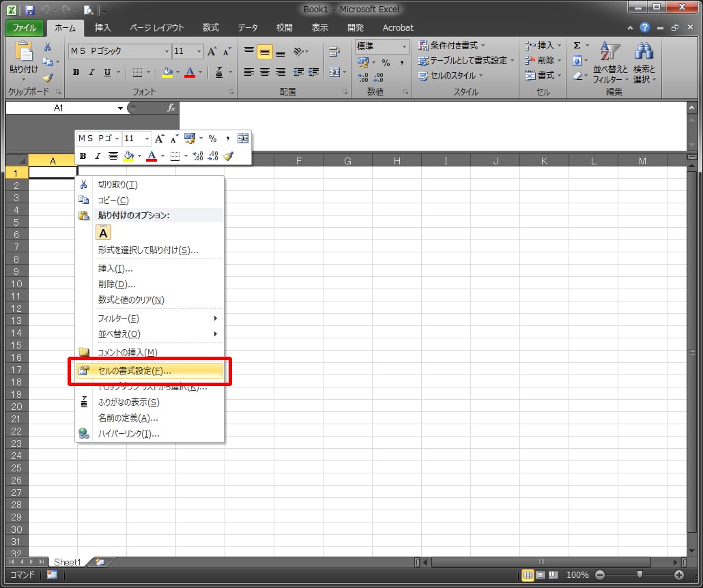Click the Sheet1 sheet tab

tap(68, 562)
